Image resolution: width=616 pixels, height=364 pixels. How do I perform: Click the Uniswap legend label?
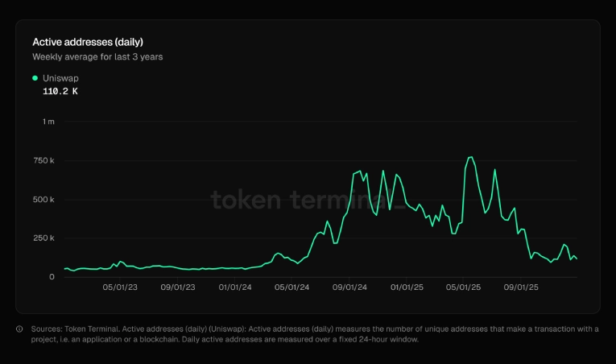[60, 78]
